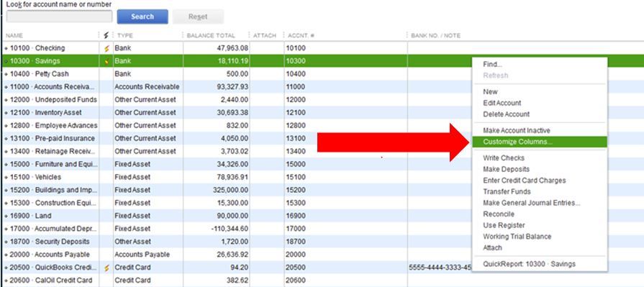Choose Make Account Inactive

click(x=516, y=131)
